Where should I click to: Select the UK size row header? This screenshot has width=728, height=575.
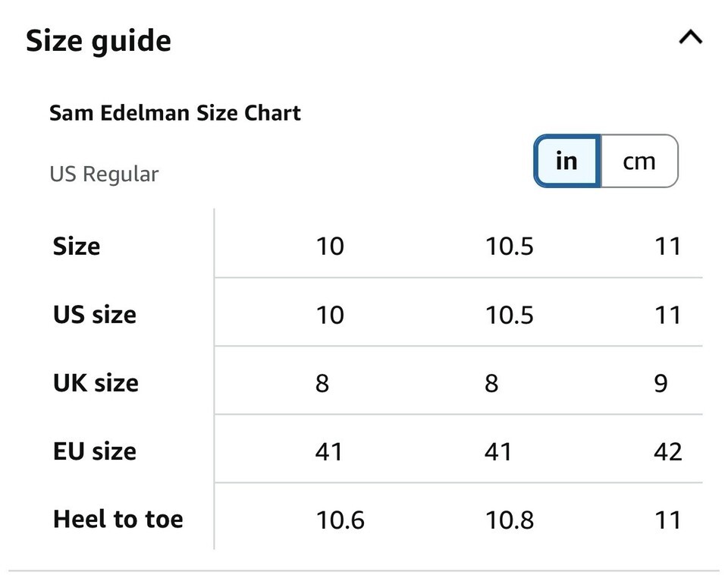coord(96,382)
